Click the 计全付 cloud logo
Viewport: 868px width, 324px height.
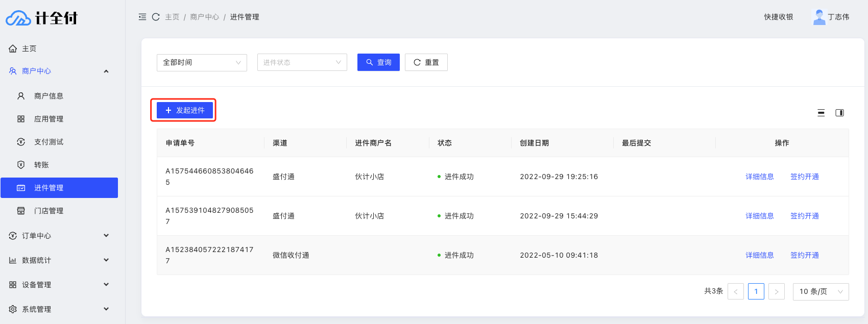point(42,18)
